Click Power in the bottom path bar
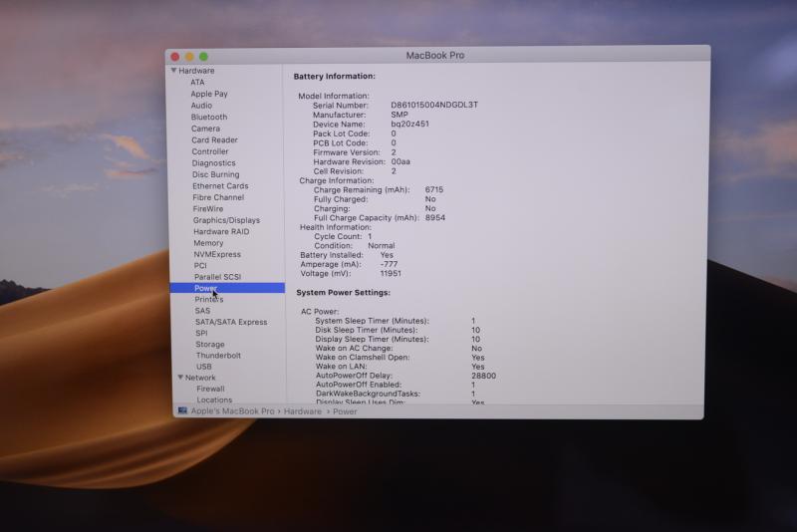797x532 pixels. (345, 411)
